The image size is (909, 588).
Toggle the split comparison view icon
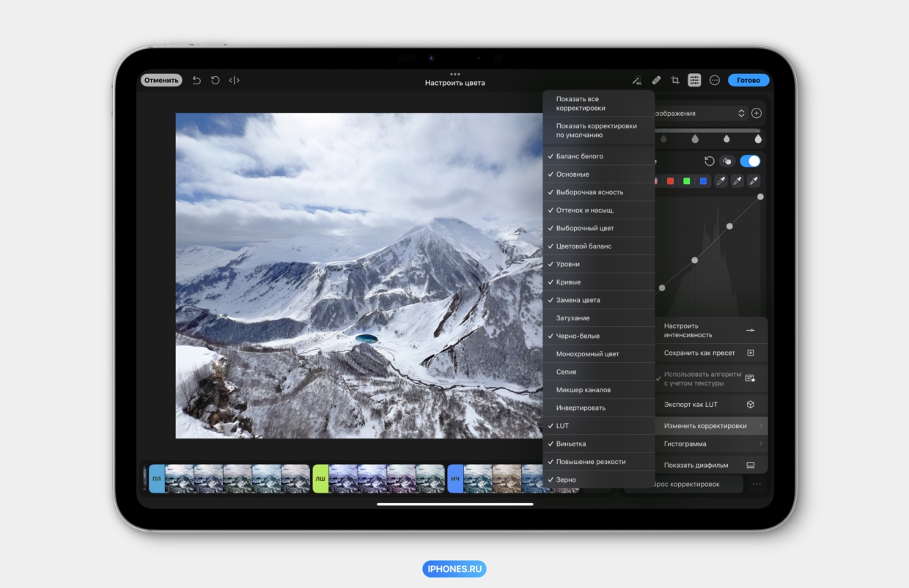click(235, 81)
